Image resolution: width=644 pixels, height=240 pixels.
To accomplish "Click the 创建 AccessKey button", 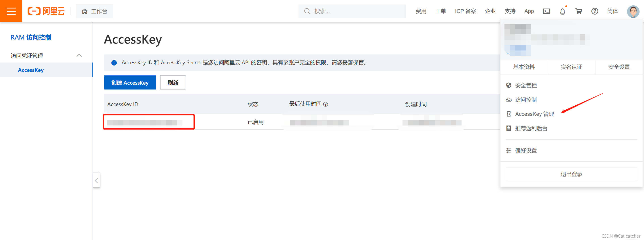I will click(x=130, y=83).
